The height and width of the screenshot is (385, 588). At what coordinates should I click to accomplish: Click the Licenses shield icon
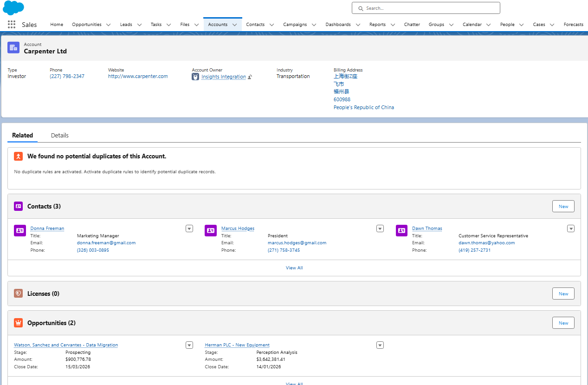tap(18, 293)
